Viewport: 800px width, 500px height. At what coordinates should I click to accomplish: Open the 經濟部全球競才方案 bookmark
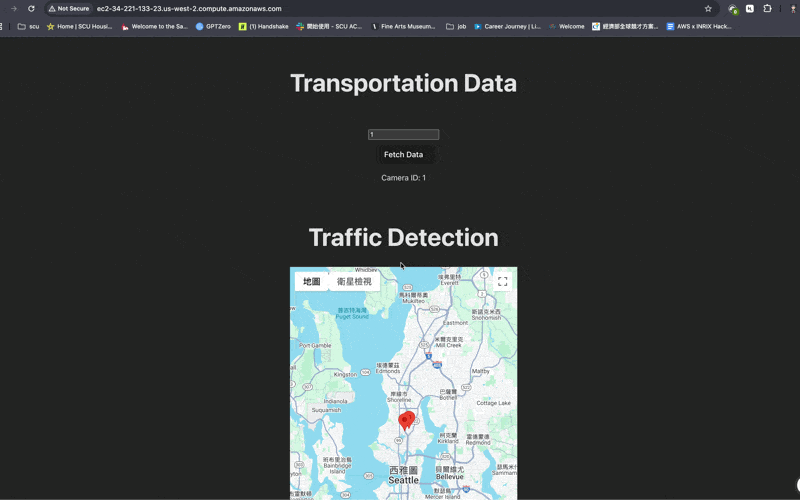click(x=625, y=27)
